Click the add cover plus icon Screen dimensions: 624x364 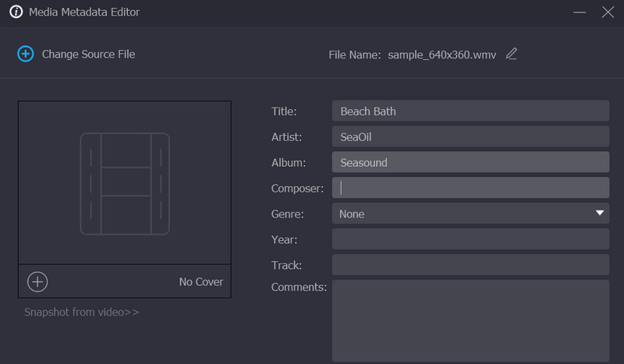[x=37, y=281]
